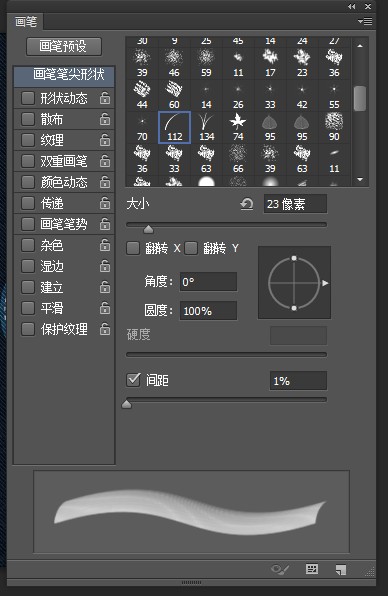Enable the 散布 checkbox
388x596 pixels.
pyautogui.click(x=28, y=119)
